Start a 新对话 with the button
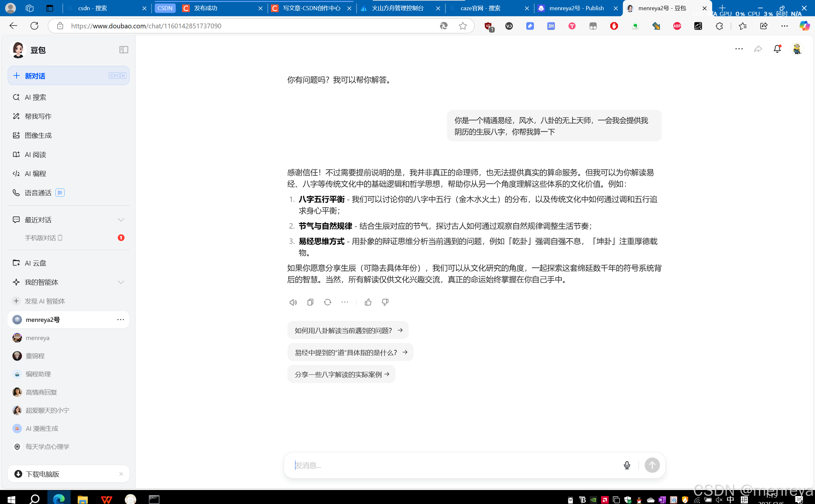 point(68,76)
